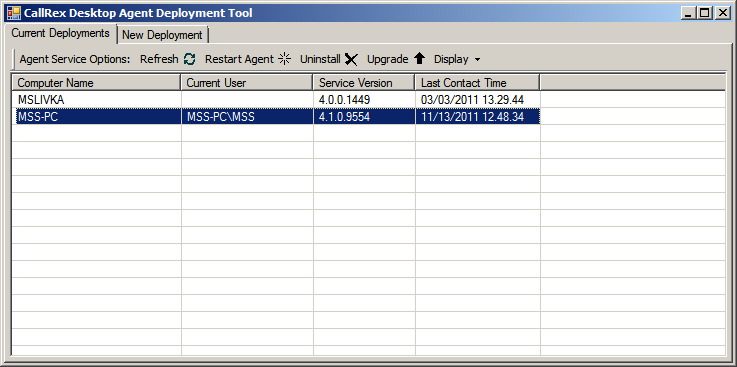Image resolution: width=737 pixels, height=367 pixels.
Task: Click the green Refresh arrows icon
Action: [x=189, y=59]
